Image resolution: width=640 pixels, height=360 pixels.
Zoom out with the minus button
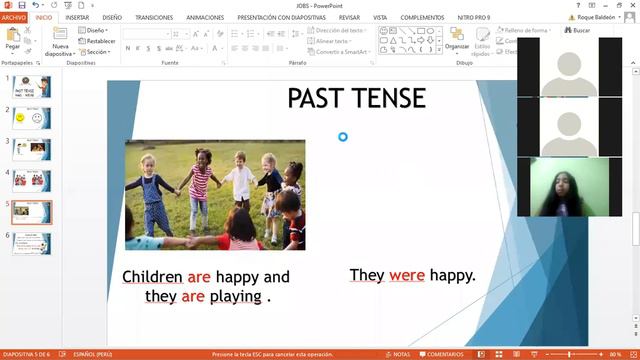(547, 354)
